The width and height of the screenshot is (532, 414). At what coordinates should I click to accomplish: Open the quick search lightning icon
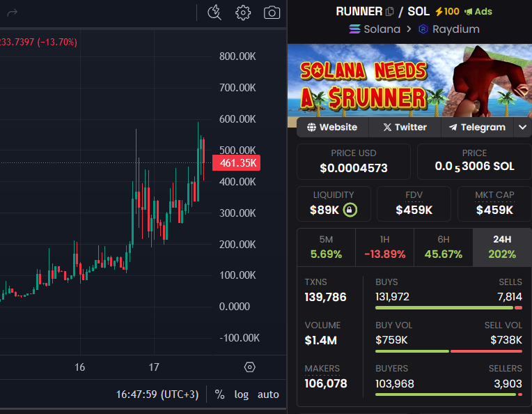pos(214,13)
